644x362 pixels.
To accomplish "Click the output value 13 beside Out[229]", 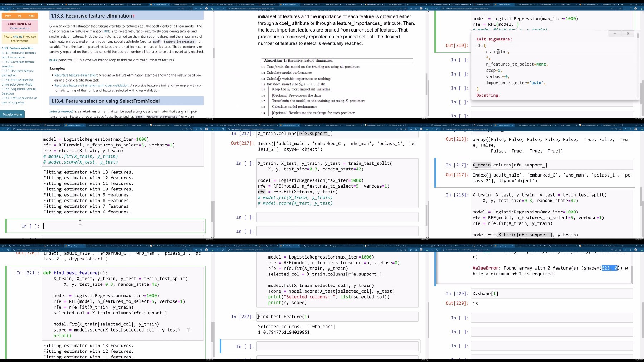I will point(475,304).
